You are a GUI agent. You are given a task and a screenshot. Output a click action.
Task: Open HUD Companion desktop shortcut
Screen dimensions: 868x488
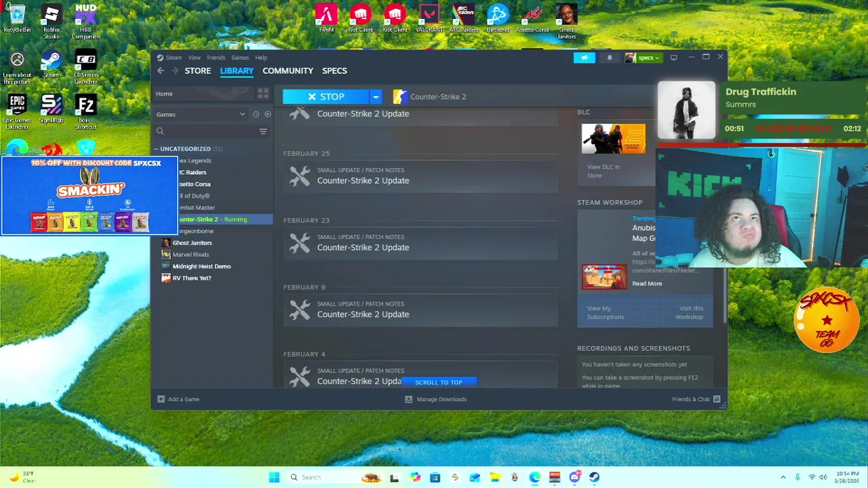click(x=85, y=22)
